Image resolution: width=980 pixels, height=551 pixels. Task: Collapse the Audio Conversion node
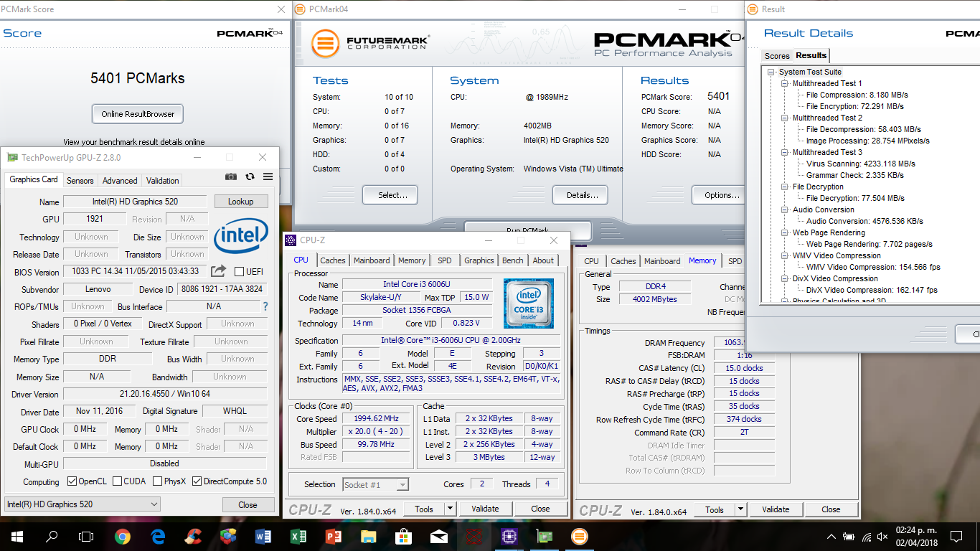(x=786, y=209)
